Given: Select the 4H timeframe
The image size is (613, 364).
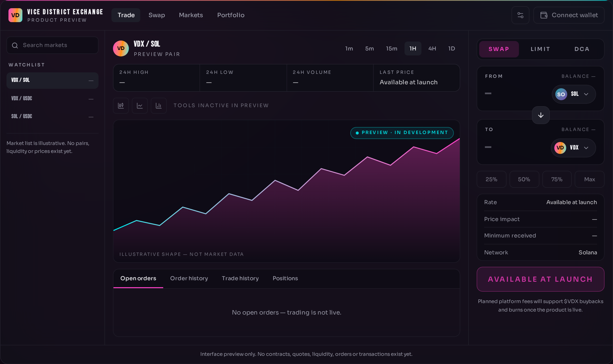Looking at the screenshot, I should pos(432,48).
